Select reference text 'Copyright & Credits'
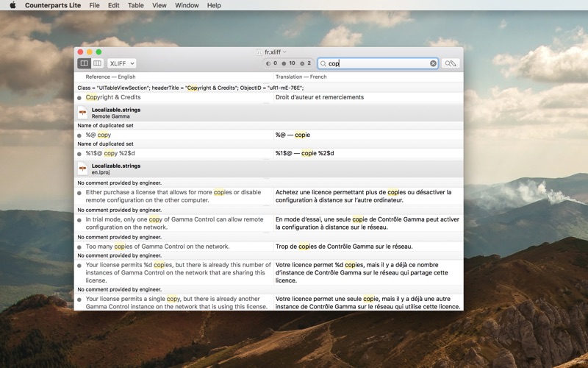Image resolution: width=588 pixels, height=368 pixels. 113,97
